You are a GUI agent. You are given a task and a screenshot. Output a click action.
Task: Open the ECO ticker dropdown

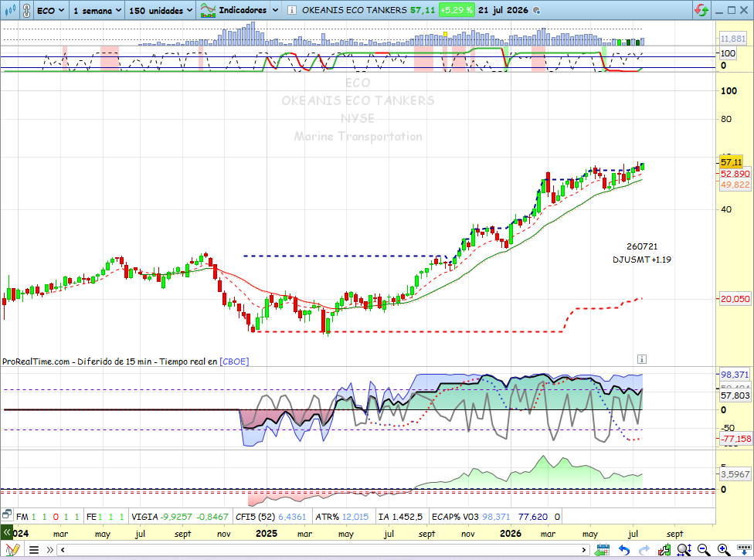pos(50,10)
